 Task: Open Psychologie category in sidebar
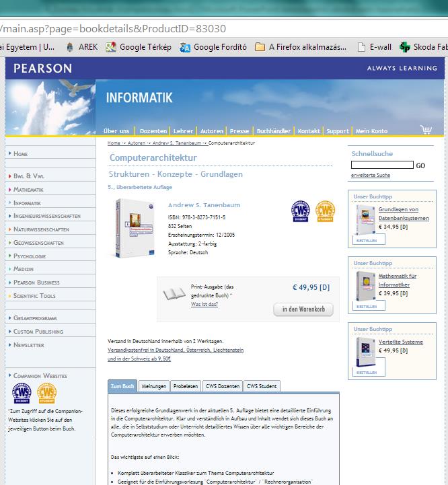click(x=30, y=256)
